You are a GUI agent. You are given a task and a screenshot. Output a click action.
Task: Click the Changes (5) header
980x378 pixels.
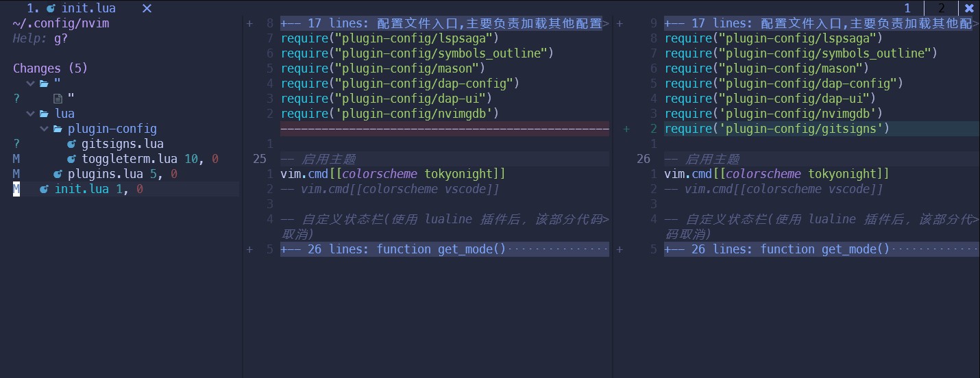51,68
